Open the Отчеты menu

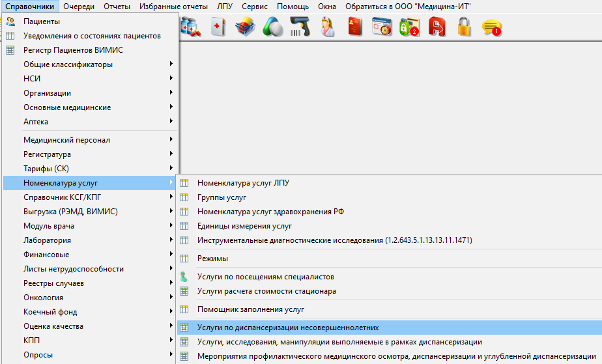[x=117, y=6]
